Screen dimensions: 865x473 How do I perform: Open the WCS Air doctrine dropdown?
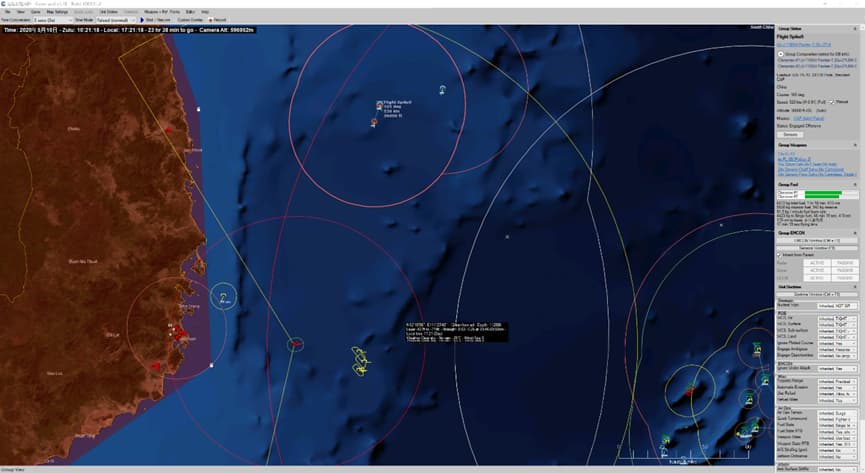coord(837,319)
